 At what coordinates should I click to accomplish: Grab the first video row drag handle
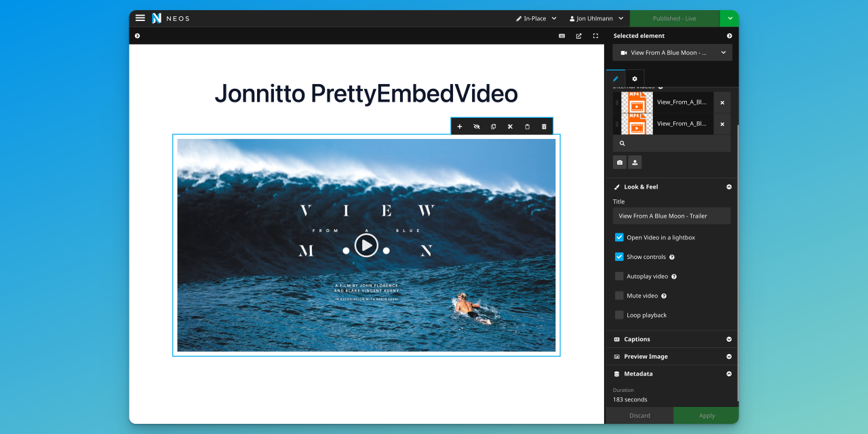pyautogui.click(x=616, y=102)
